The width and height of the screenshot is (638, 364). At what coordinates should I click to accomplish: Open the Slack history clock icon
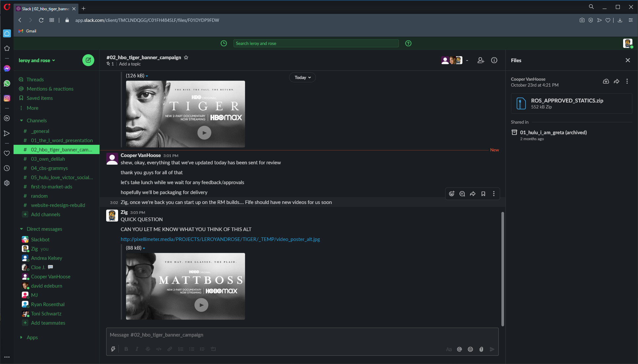(224, 43)
